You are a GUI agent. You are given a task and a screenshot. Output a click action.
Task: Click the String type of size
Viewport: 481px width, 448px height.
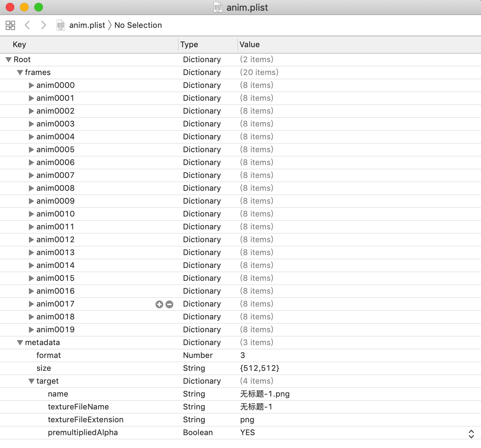[x=194, y=368]
